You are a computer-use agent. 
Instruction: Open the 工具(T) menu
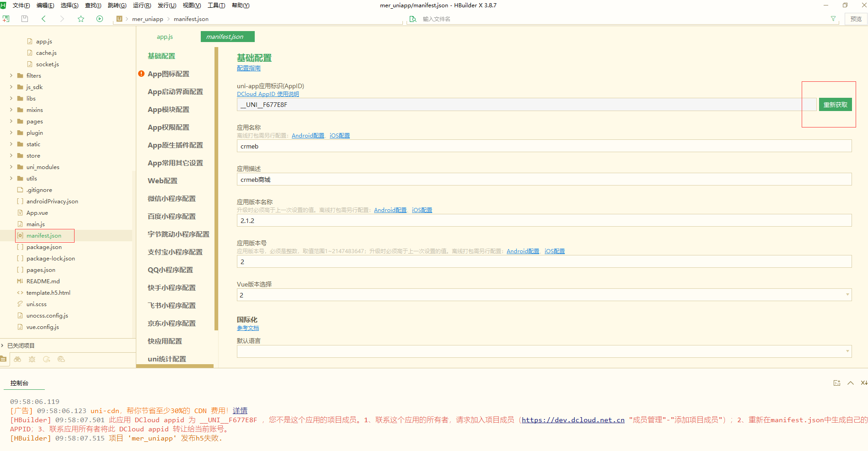216,5
